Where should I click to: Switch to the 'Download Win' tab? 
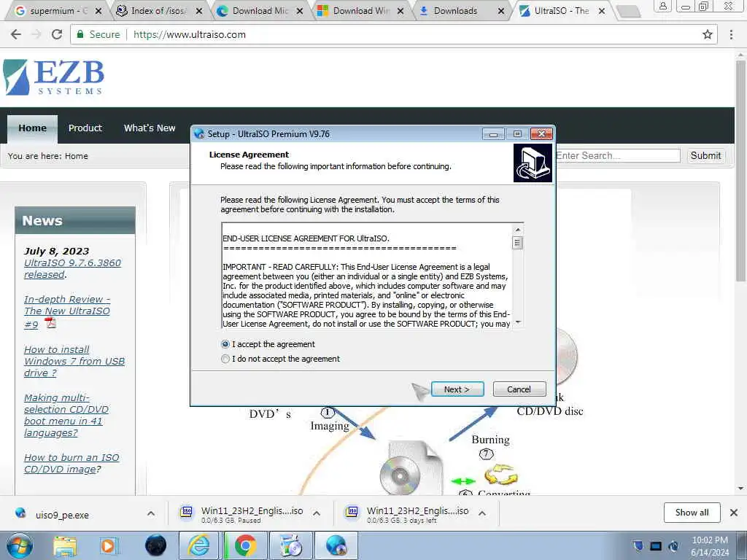(360, 10)
